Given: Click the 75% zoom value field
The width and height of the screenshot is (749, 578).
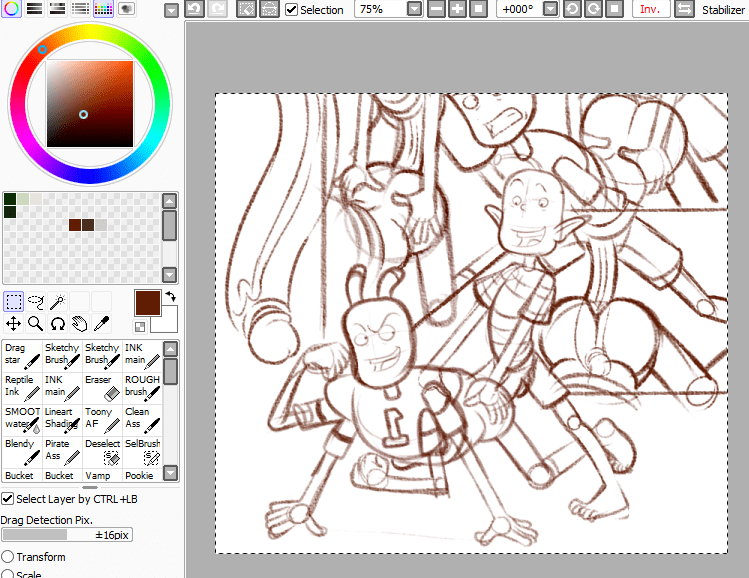Looking at the screenshot, I should coord(381,9).
